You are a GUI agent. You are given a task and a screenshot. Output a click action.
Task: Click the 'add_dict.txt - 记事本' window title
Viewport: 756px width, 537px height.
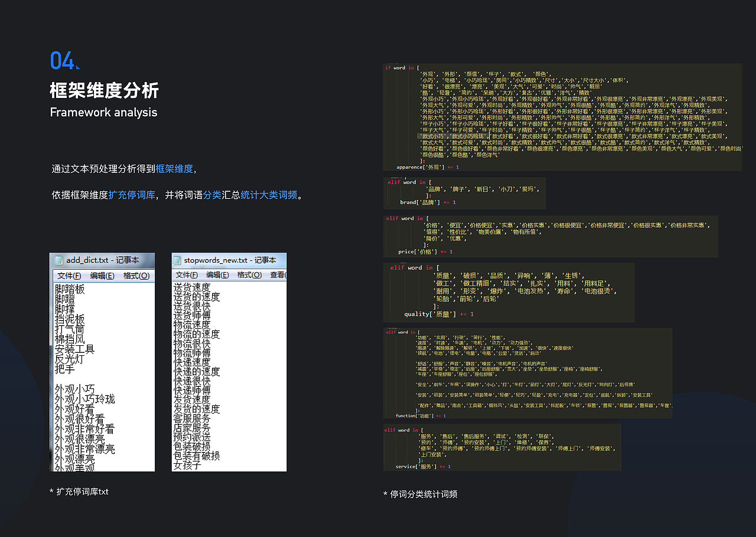click(x=103, y=260)
